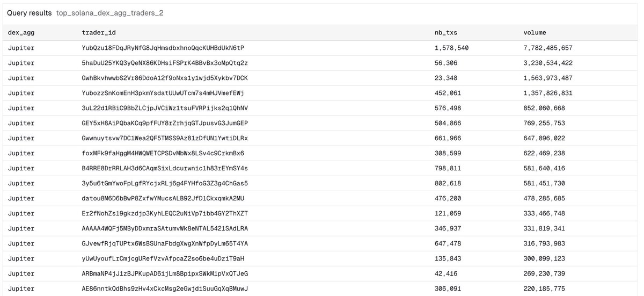Screen dimensions: 644x296
Task: Click the volume value 300,099,123
Action: pos(544,258)
